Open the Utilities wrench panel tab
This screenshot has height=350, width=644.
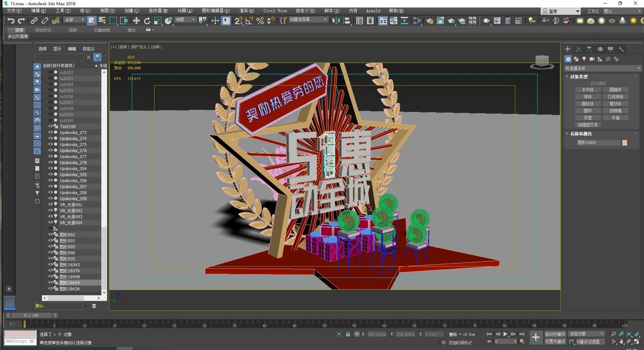click(621, 49)
